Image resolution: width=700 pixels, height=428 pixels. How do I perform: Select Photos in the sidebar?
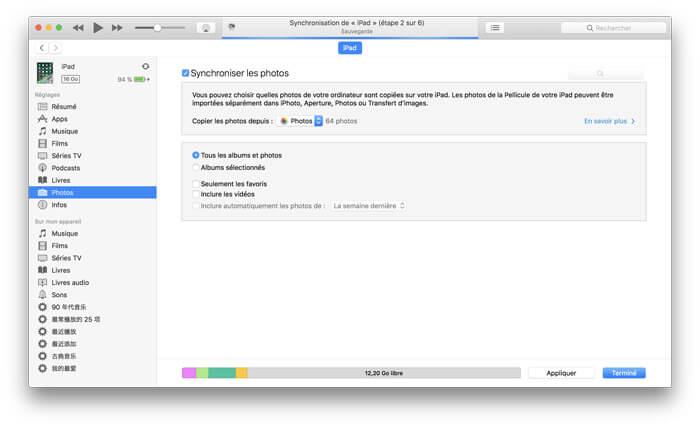click(x=92, y=192)
